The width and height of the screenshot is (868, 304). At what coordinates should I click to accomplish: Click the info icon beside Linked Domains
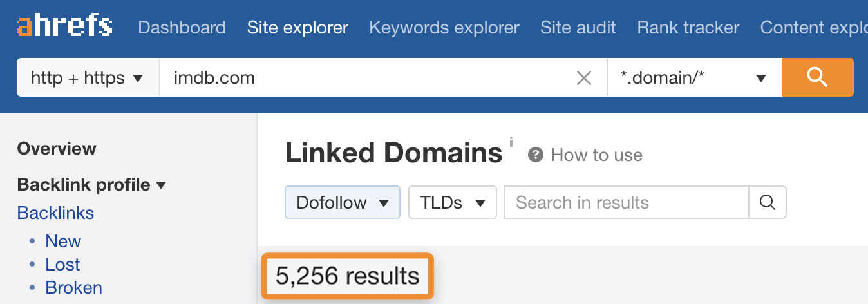point(511,142)
